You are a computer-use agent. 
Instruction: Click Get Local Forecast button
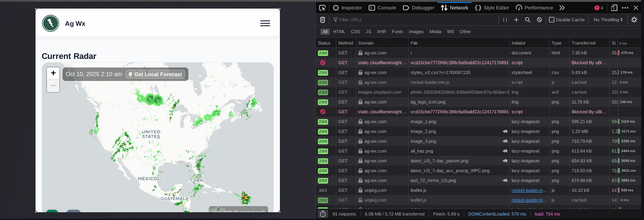point(155,74)
